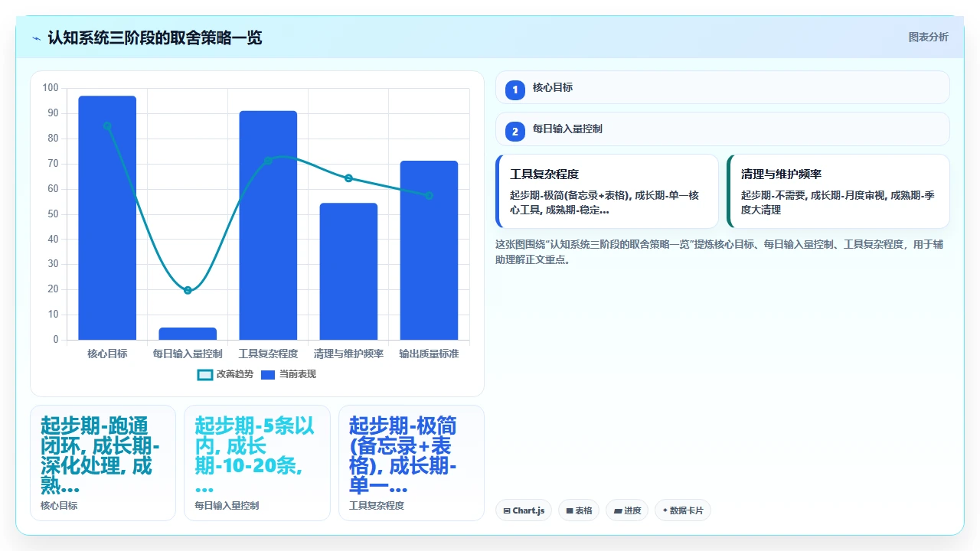980x551 pixels.
Task: Click the y-axis value 0
Action: tap(55, 340)
